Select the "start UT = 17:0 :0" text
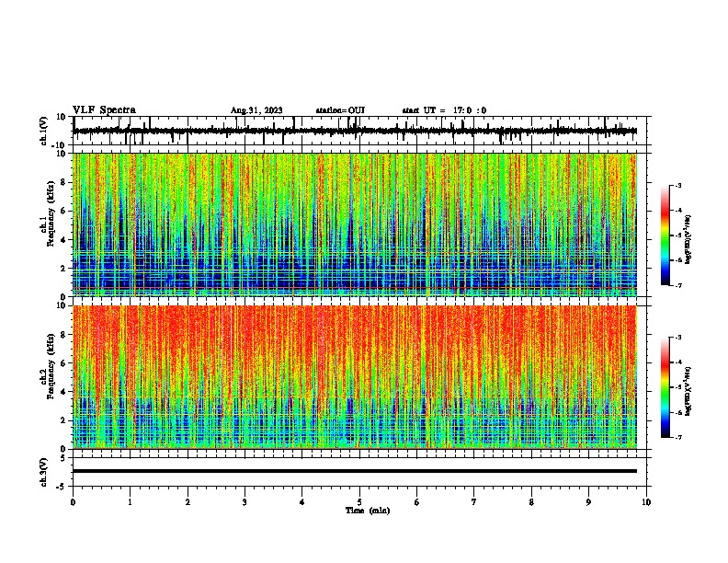The width and height of the screenshot is (728, 563). 444,110
